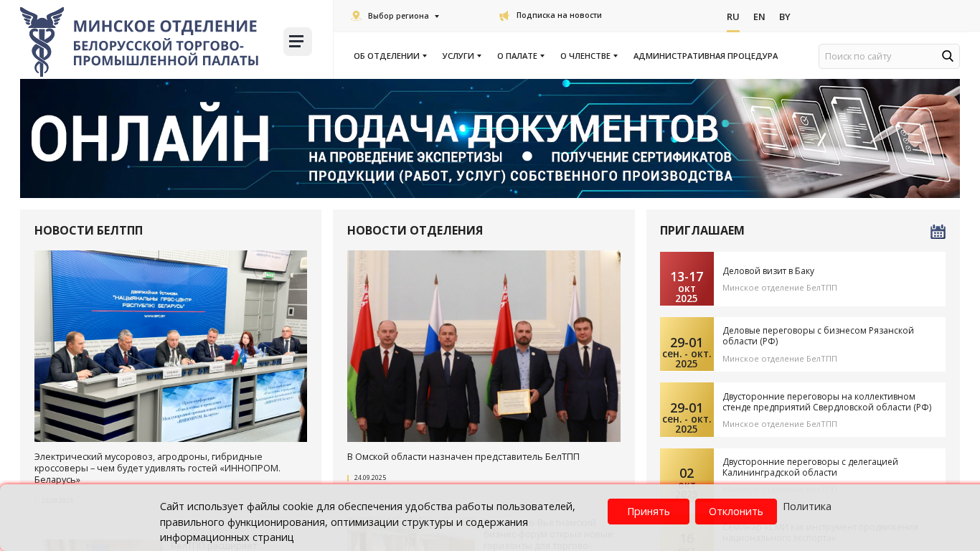Image resolution: width=980 pixels, height=551 pixels.
Task: Open the hamburger menu icon
Action: pyautogui.click(x=297, y=42)
